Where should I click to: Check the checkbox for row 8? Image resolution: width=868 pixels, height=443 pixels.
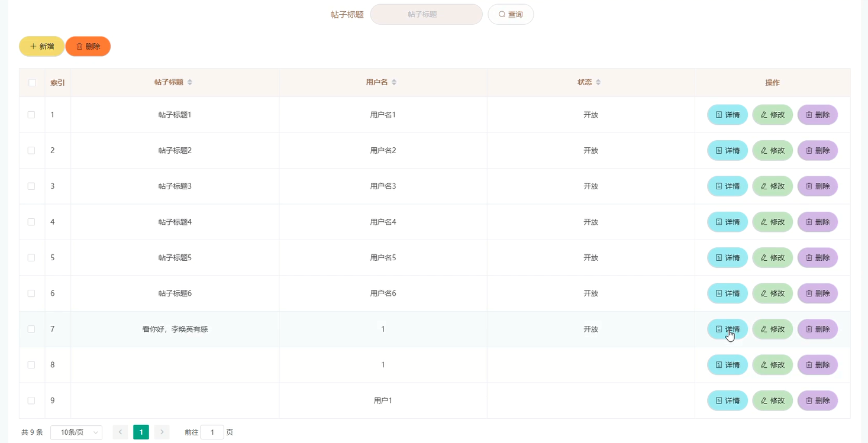point(31,365)
